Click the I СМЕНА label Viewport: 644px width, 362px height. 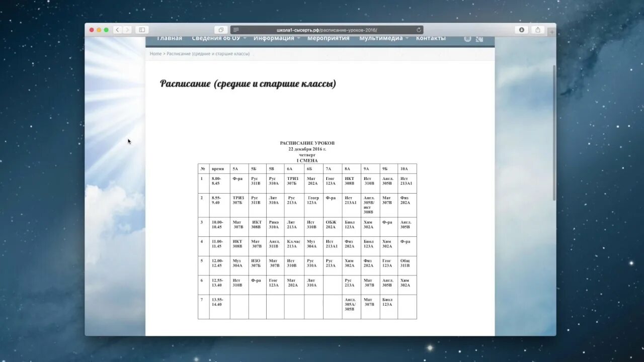[307, 161]
